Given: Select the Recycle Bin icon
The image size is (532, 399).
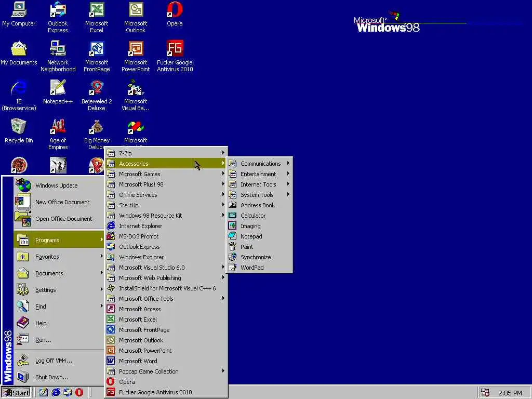Looking at the screenshot, I should [19, 130].
